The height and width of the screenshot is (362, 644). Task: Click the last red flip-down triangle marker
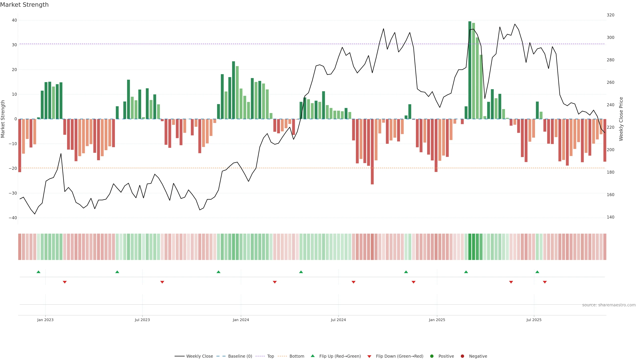click(545, 282)
